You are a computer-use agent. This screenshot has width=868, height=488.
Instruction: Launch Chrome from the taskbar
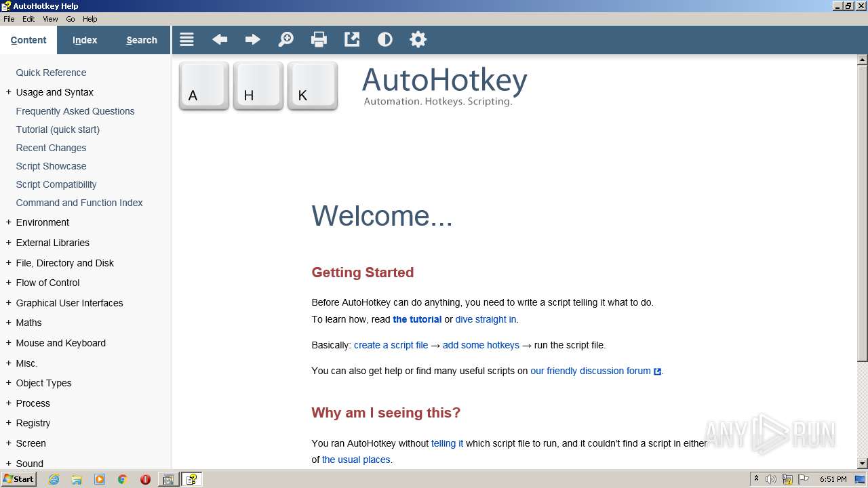pos(123,479)
